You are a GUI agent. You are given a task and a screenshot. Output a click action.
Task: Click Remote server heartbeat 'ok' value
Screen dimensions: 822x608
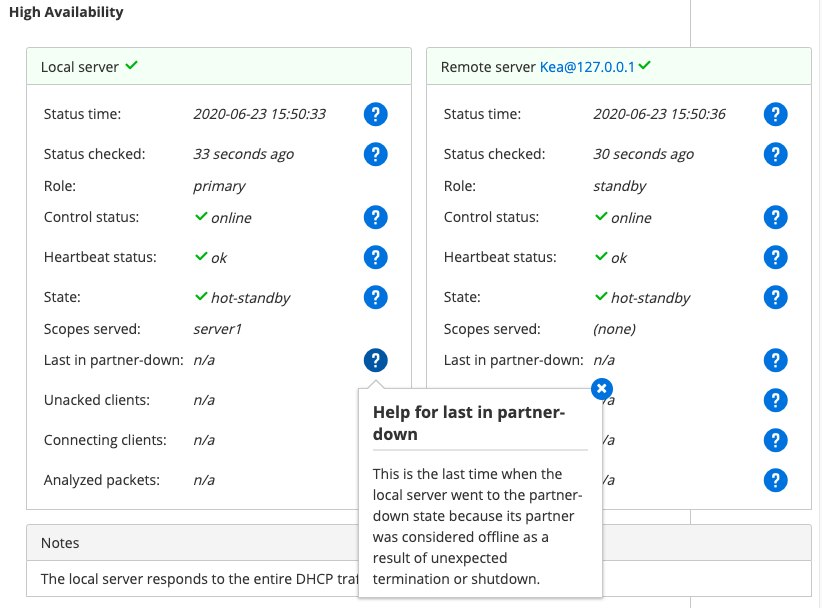tap(619, 258)
